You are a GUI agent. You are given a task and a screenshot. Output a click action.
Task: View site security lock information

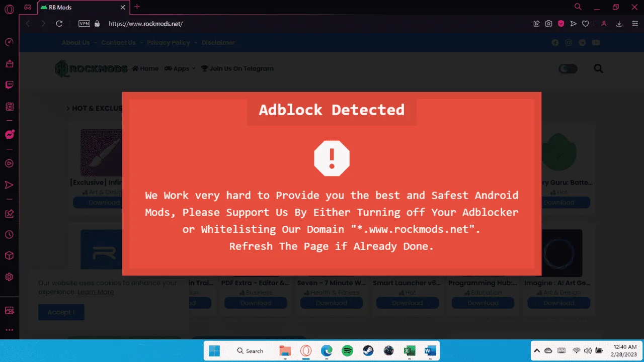[97, 24]
